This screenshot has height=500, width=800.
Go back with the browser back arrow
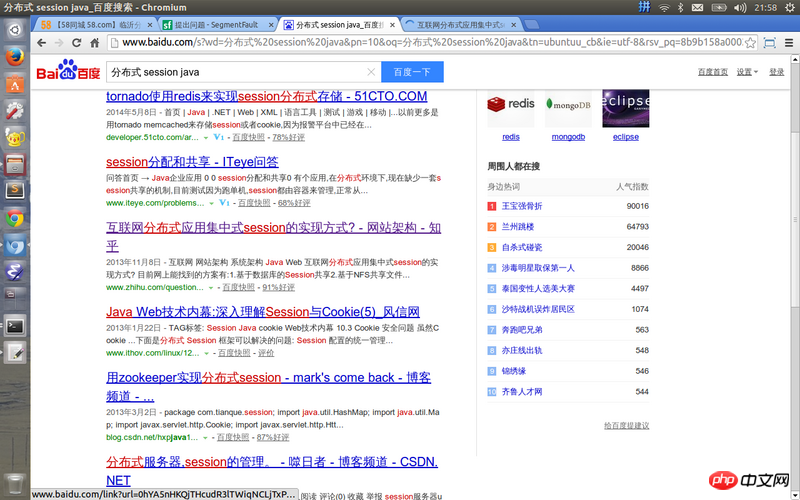tap(42, 43)
